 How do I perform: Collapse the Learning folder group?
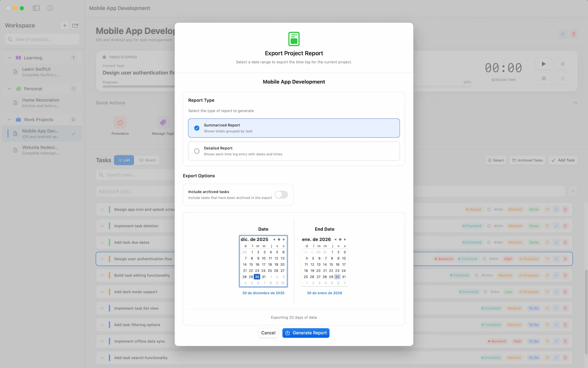click(x=9, y=58)
